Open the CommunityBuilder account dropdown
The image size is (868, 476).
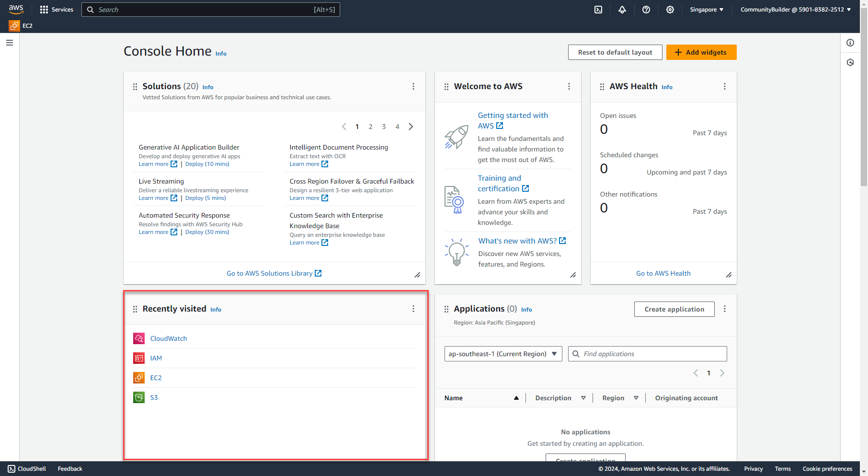pyautogui.click(x=795, y=10)
